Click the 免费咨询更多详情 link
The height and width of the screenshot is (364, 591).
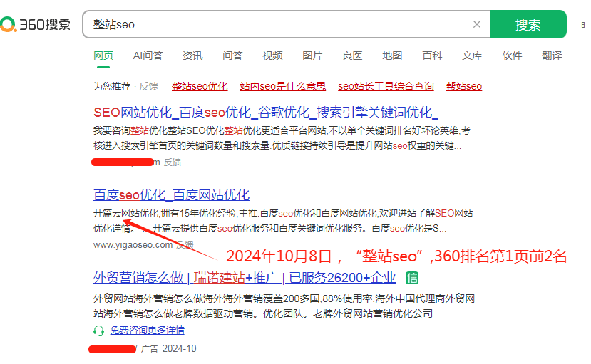coord(148,331)
